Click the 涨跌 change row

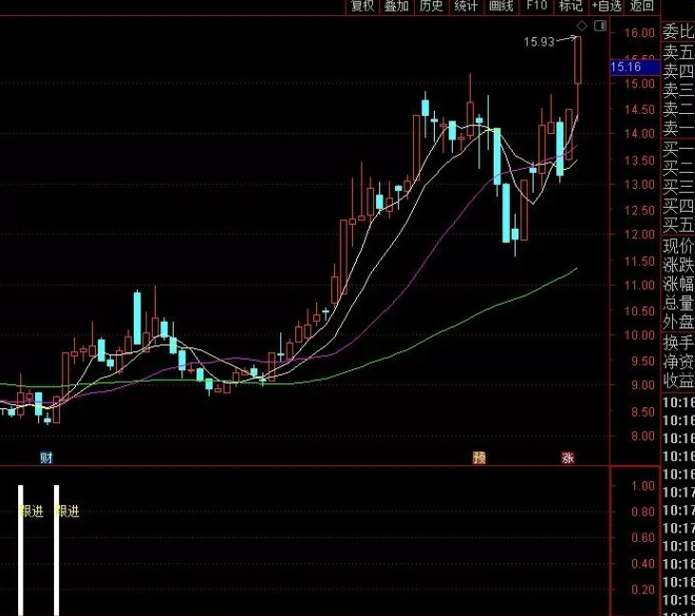678,265
